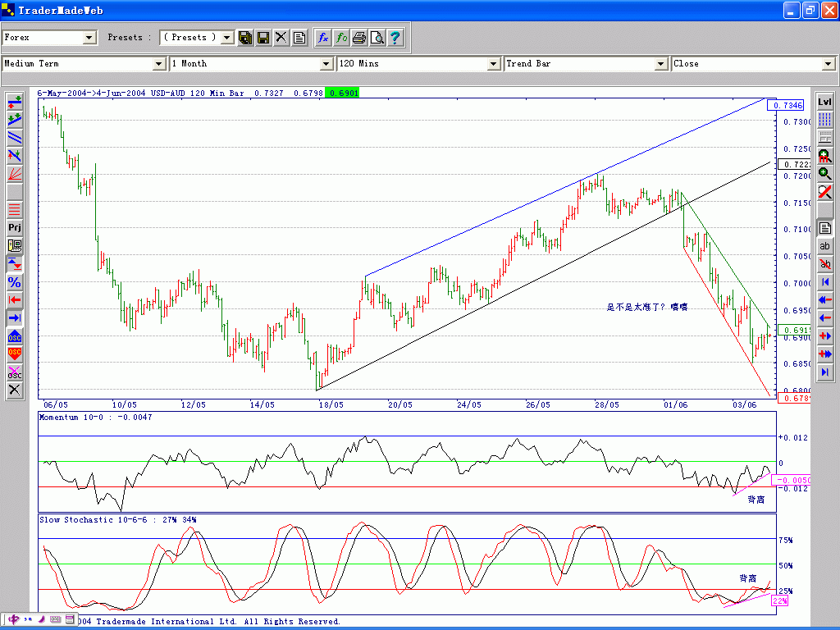Select the percent (%) retracement tool

point(15,281)
